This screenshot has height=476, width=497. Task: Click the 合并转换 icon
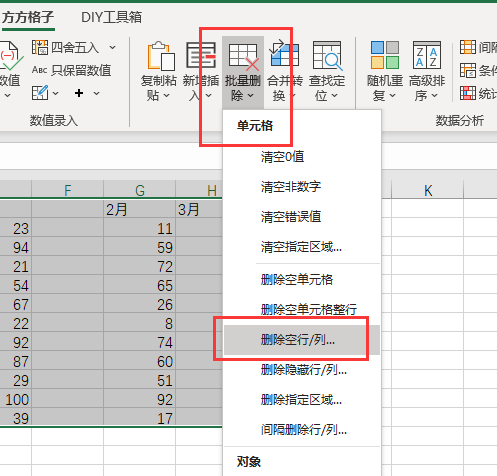coord(284,53)
